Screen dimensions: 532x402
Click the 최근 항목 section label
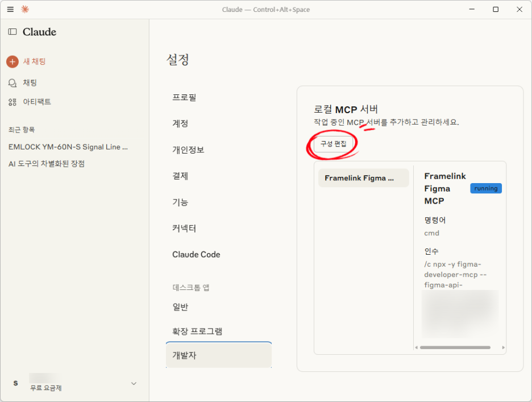(22, 130)
